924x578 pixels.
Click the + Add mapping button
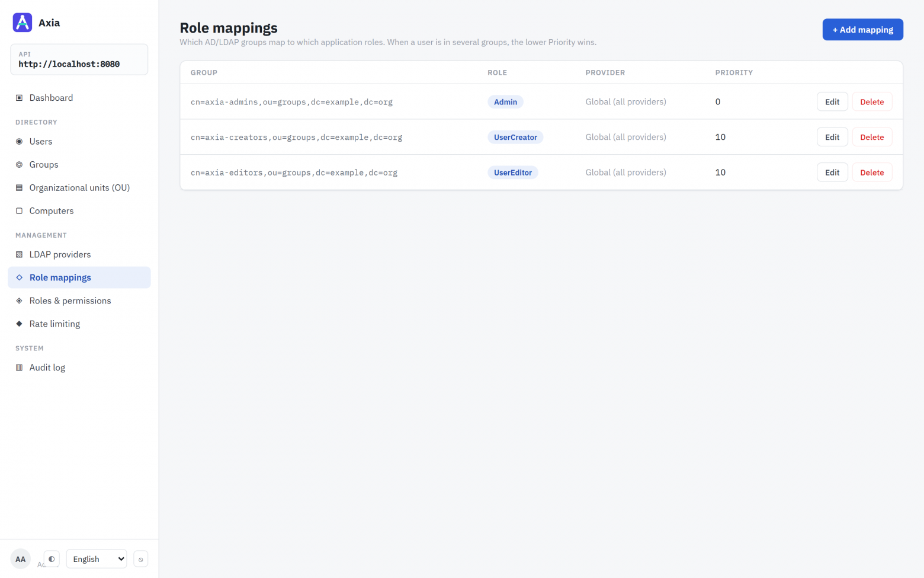point(862,30)
